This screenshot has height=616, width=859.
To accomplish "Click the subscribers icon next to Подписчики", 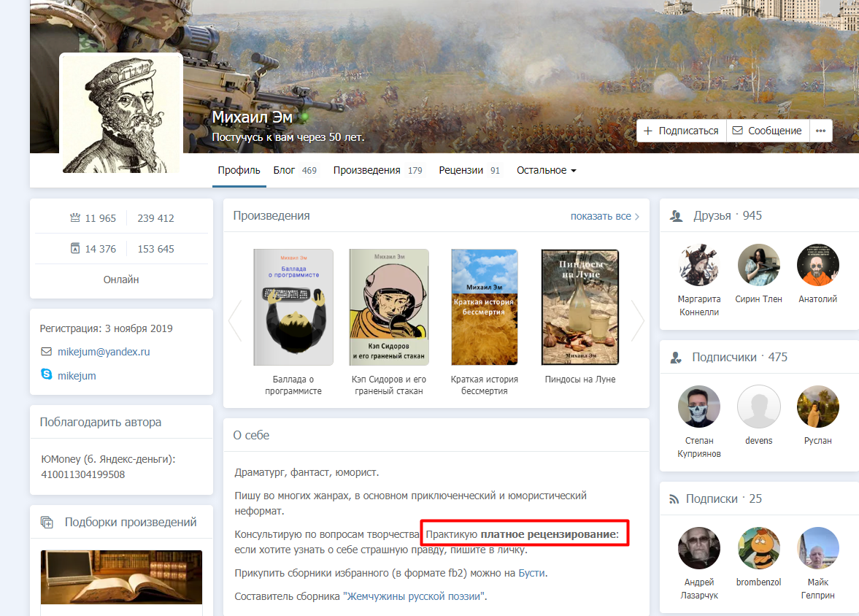I will [x=676, y=358].
